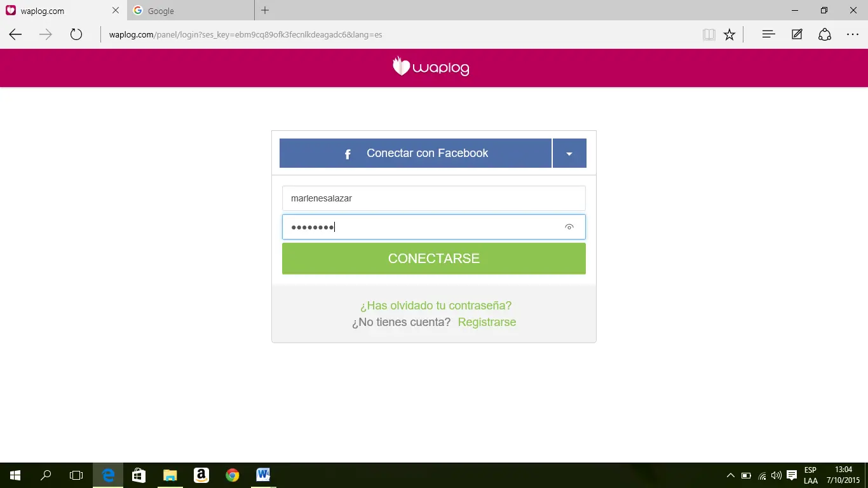The image size is (868, 488).
Task: Change input language ESP LAA
Action: click(x=811, y=475)
